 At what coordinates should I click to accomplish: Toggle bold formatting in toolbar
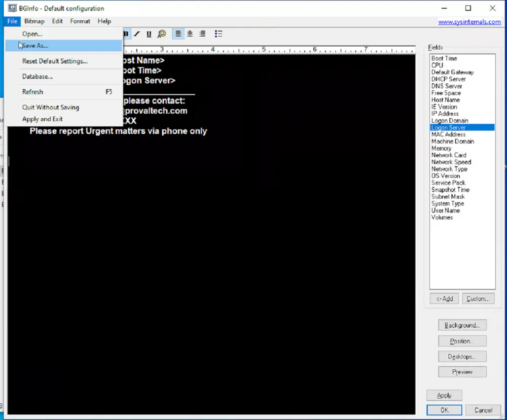pyautogui.click(x=126, y=33)
